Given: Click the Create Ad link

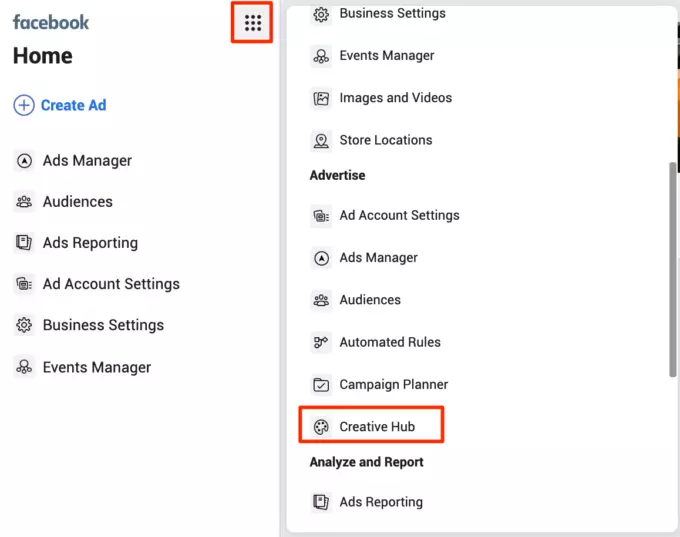Looking at the screenshot, I should tap(73, 105).
